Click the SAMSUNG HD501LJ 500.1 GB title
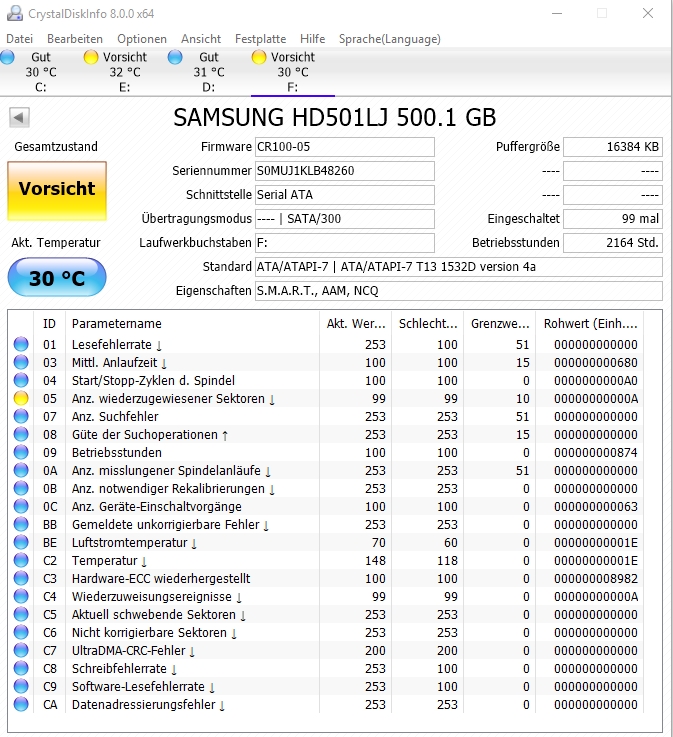The image size is (673, 737). click(335, 118)
